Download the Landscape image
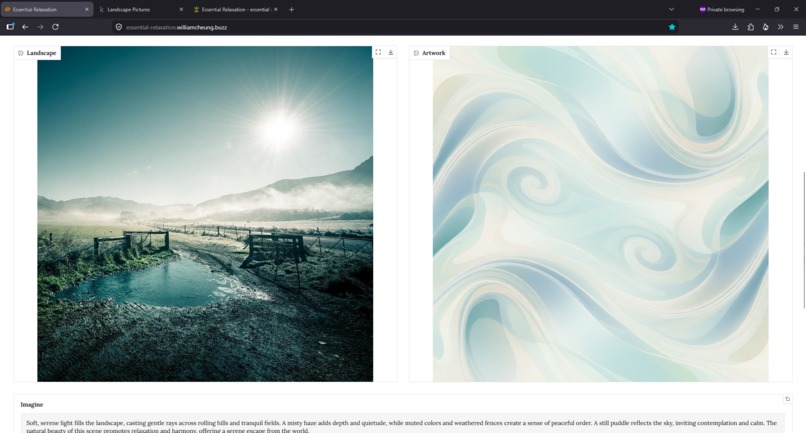The height and width of the screenshot is (433, 806). [x=391, y=52]
